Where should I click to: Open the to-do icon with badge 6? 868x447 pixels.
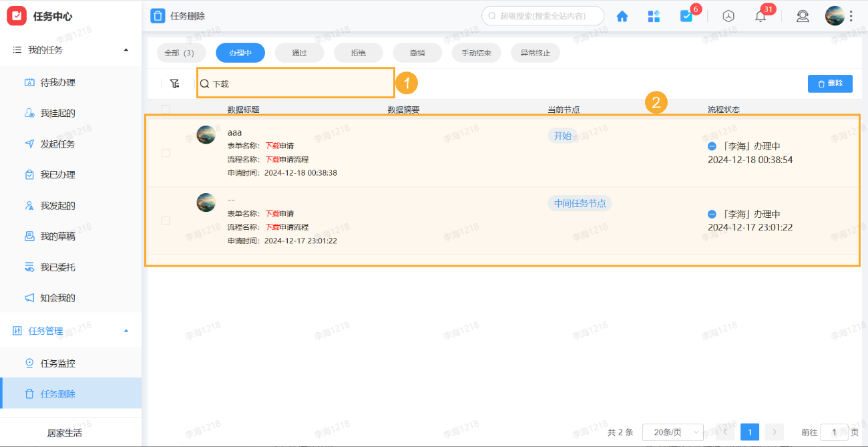686,15
